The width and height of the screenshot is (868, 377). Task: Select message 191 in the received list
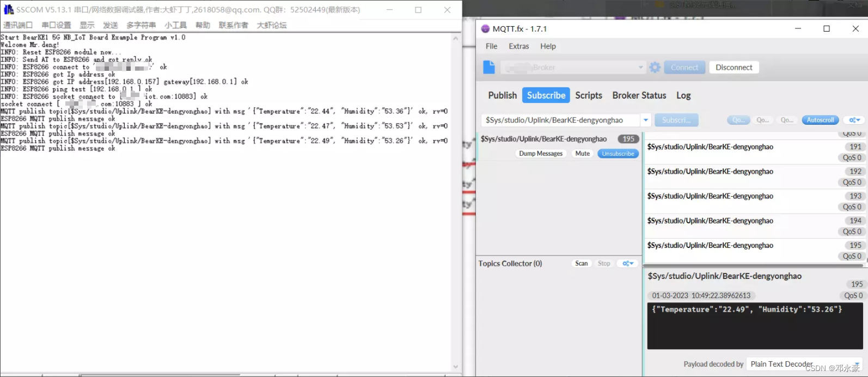pyautogui.click(x=754, y=152)
